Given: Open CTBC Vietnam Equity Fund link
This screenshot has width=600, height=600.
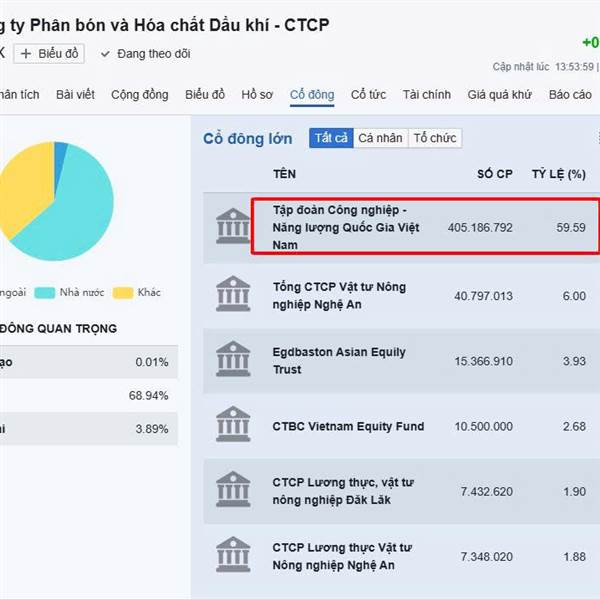Looking at the screenshot, I should click(348, 426).
